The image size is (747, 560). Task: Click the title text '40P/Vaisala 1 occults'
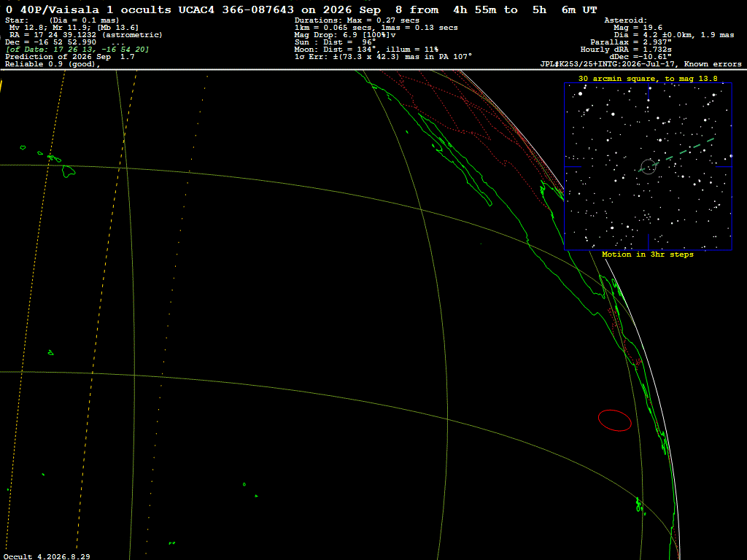click(96, 9)
